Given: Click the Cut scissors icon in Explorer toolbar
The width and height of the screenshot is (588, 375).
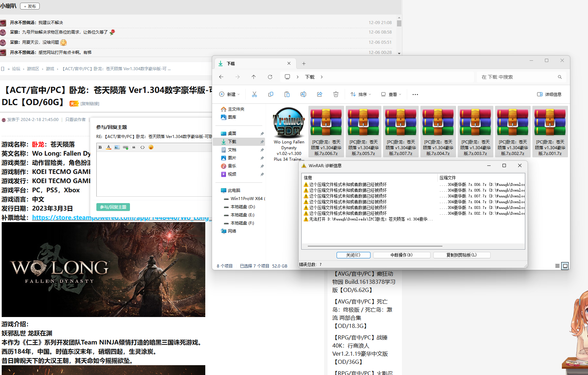Looking at the screenshot, I should click(254, 94).
